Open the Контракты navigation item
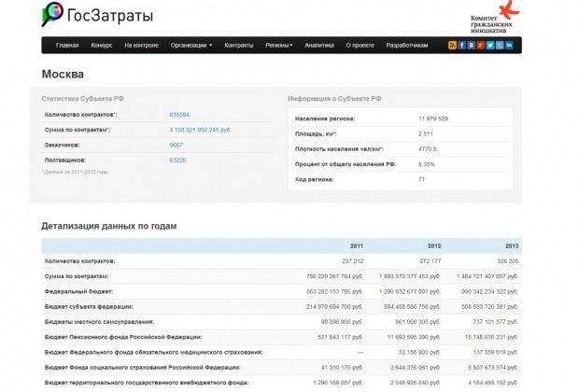 [239, 45]
